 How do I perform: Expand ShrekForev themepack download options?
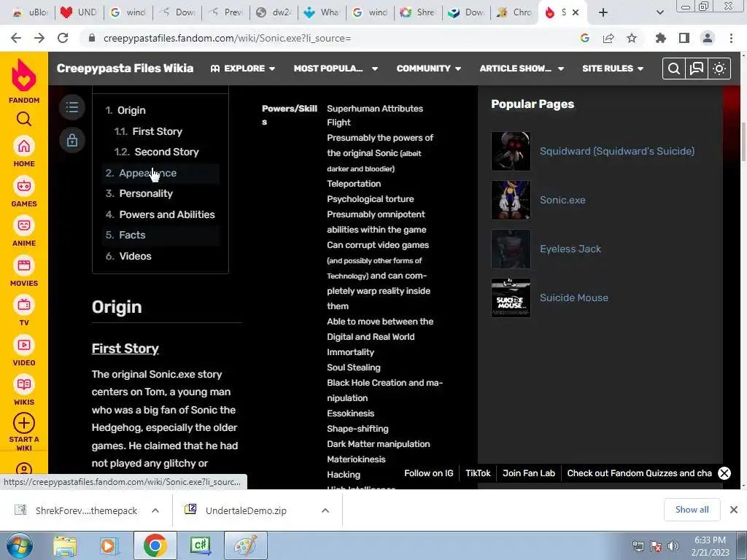click(155, 510)
